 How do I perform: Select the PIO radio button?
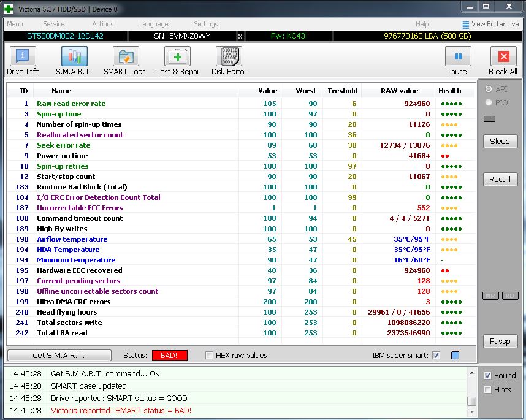click(x=489, y=102)
